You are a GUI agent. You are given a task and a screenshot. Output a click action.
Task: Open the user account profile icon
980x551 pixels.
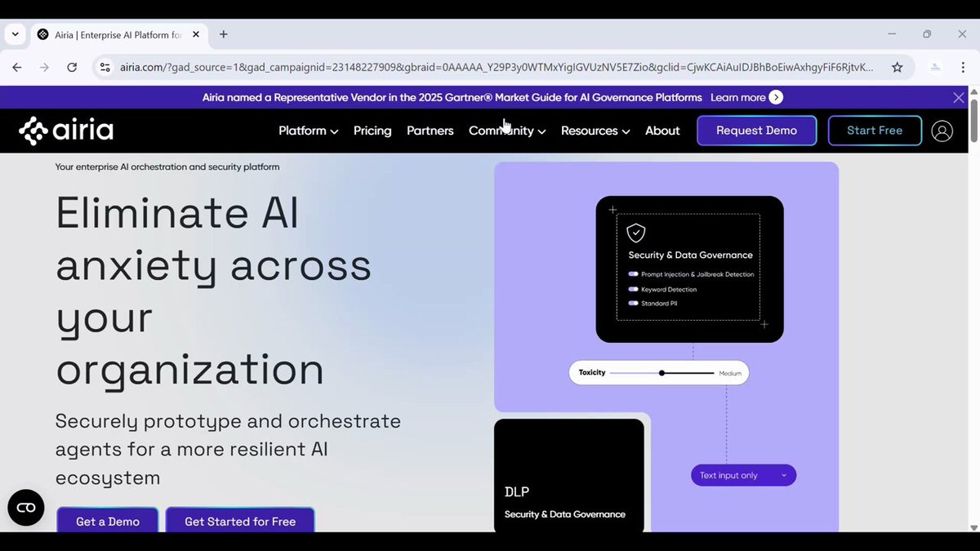942,131
